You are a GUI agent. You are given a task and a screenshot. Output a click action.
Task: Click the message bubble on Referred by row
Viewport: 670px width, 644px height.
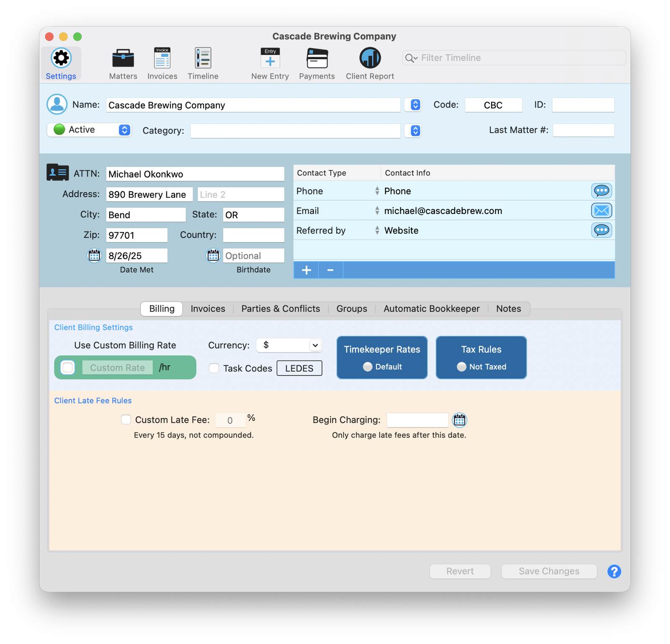tap(601, 230)
